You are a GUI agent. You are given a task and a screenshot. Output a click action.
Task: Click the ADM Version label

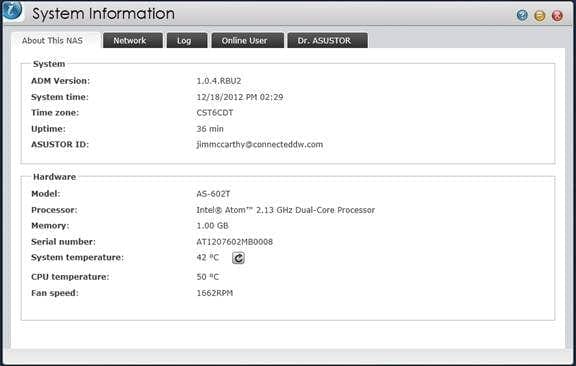[60, 81]
